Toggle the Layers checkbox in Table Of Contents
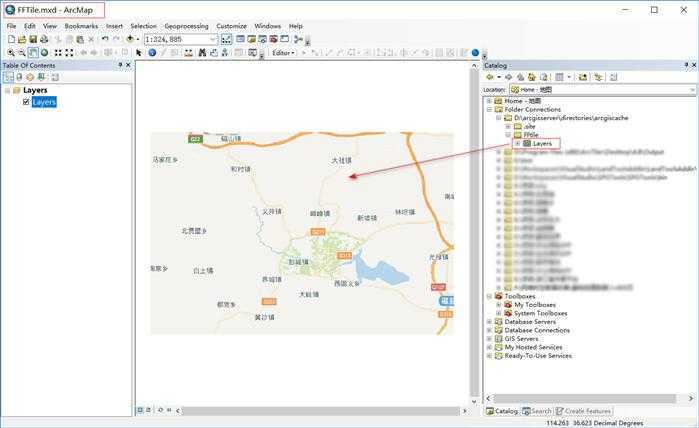This screenshot has width=699, height=428. coord(26,102)
